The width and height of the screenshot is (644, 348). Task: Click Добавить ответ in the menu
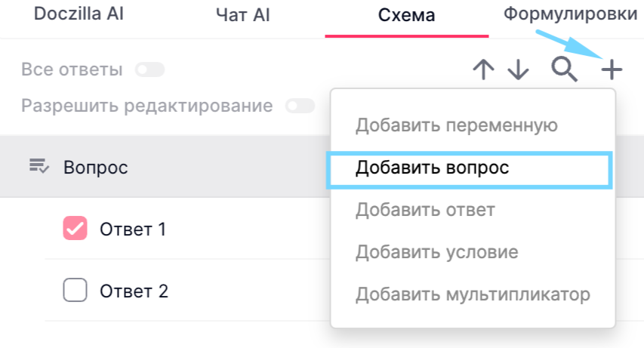[x=425, y=209]
